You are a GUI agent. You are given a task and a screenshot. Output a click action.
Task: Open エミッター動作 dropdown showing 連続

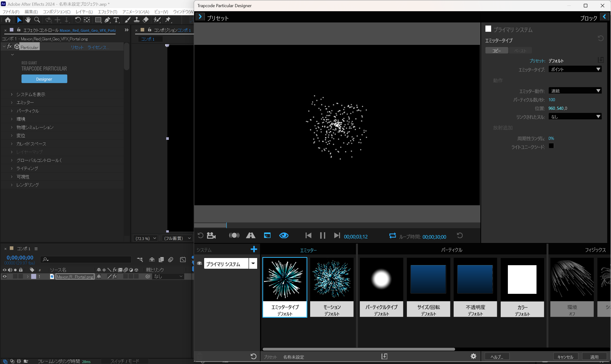coord(575,91)
